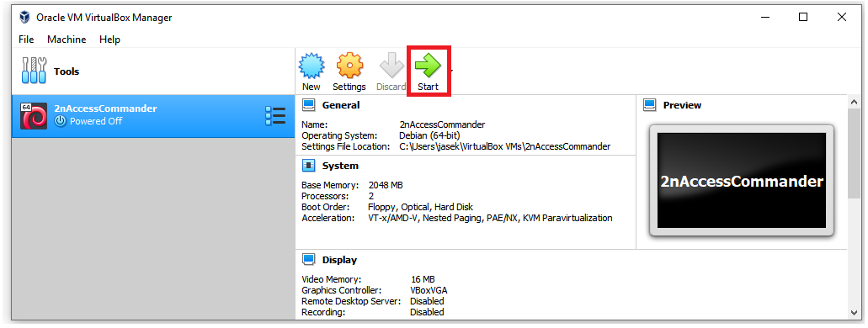Click the scrollbar down arrow in details pane
The width and height of the screenshot is (868, 328).
click(854, 313)
